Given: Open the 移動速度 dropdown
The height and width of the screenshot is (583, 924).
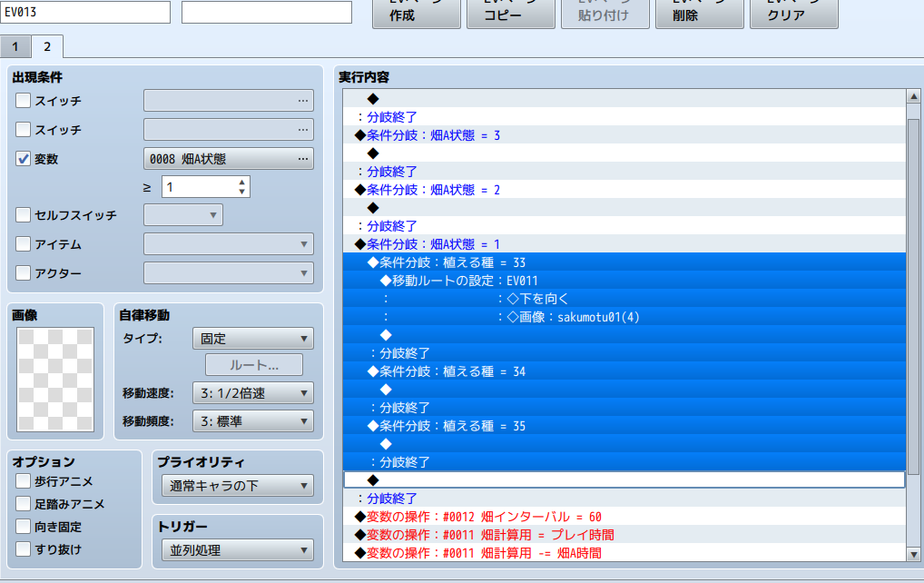Looking at the screenshot, I should coord(253,392).
